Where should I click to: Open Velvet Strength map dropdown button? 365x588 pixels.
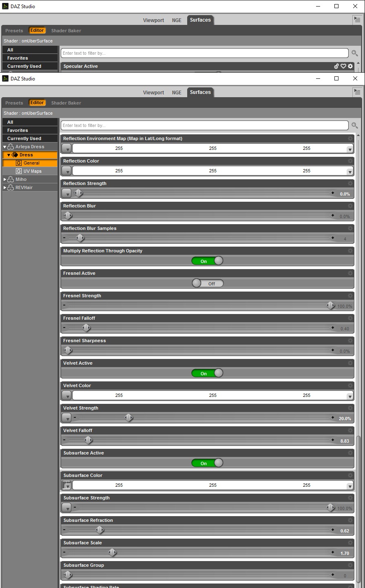pyautogui.click(x=66, y=418)
